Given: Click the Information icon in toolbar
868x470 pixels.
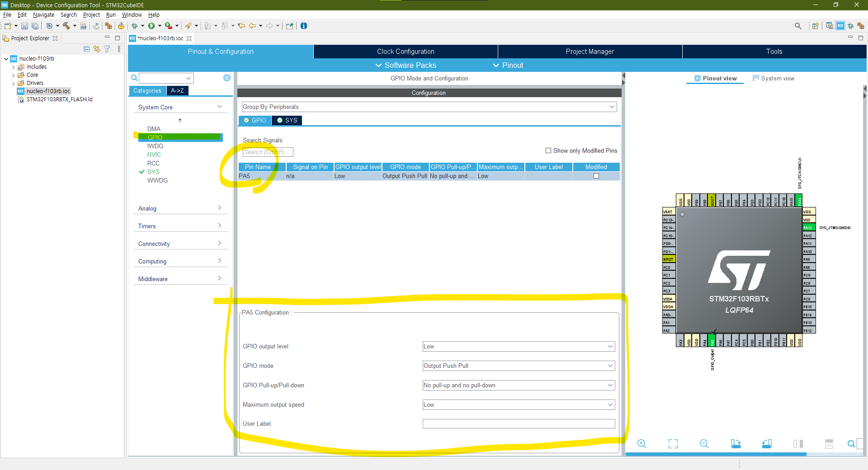Looking at the screenshot, I should (x=304, y=26).
